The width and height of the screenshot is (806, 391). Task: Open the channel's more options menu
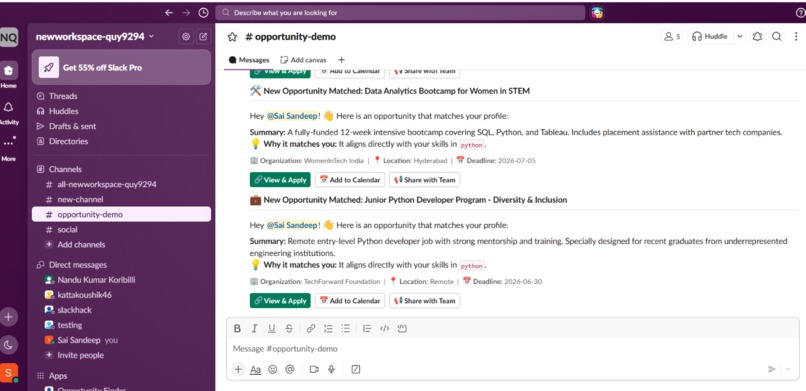[x=796, y=36]
